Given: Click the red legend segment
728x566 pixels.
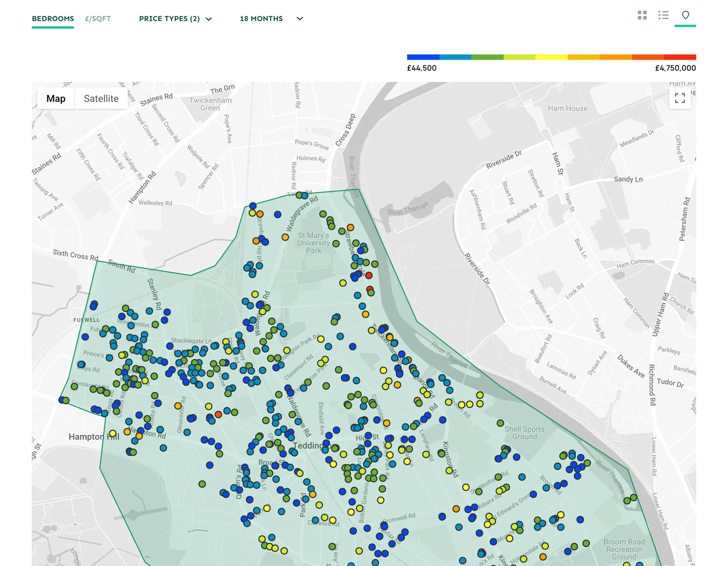Looking at the screenshot, I should pos(680,57).
